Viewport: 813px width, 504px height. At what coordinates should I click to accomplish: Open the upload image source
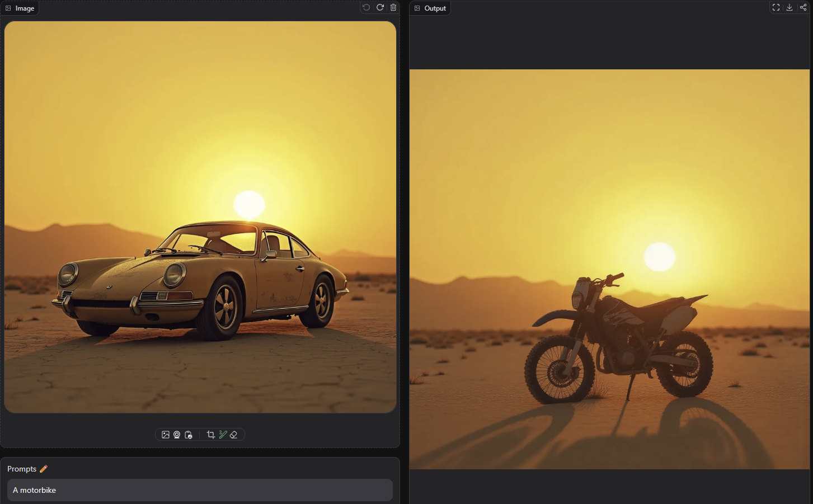(x=166, y=435)
